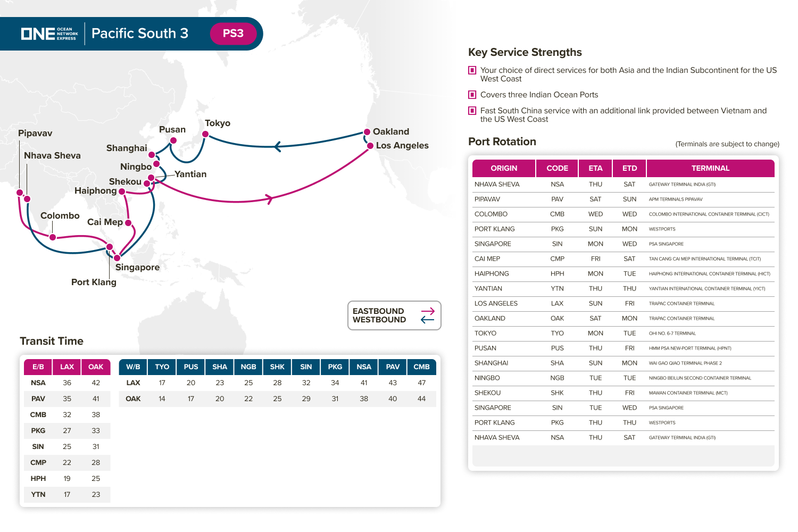Click the TERMINAL column header

(710, 168)
